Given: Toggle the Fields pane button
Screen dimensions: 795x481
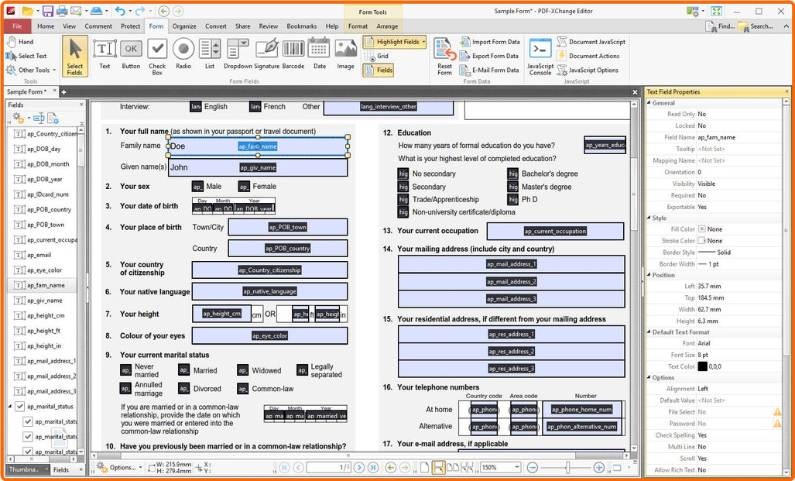Looking at the screenshot, I should point(378,70).
